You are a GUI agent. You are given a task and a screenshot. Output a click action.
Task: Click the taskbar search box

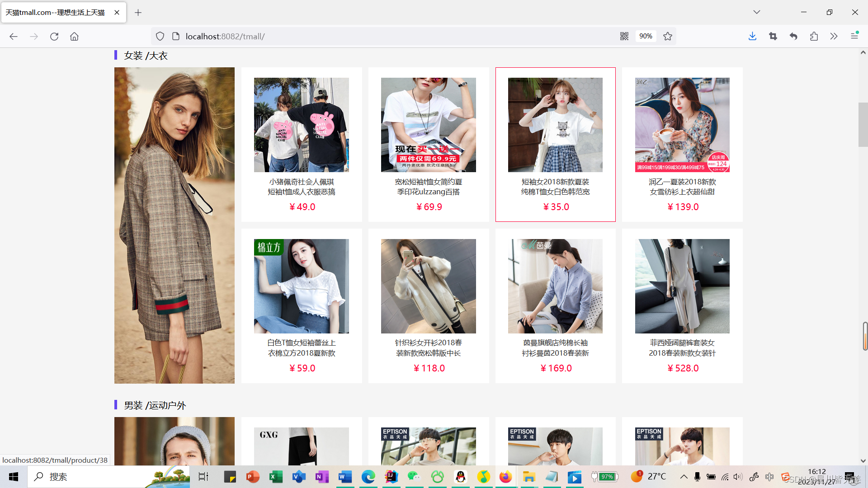pyautogui.click(x=108, y=477)
